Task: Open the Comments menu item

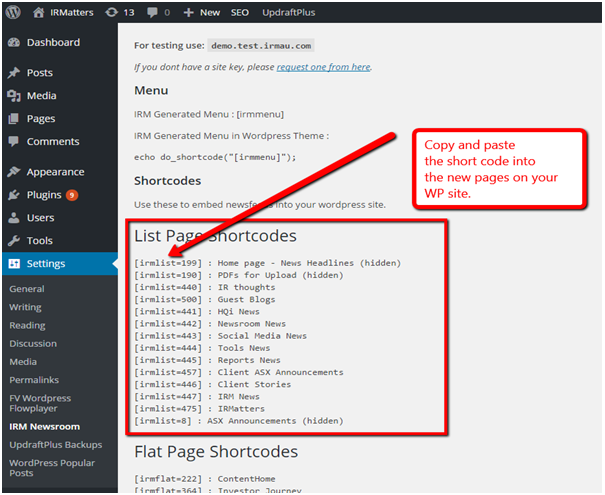Action: tap(53, 142)
